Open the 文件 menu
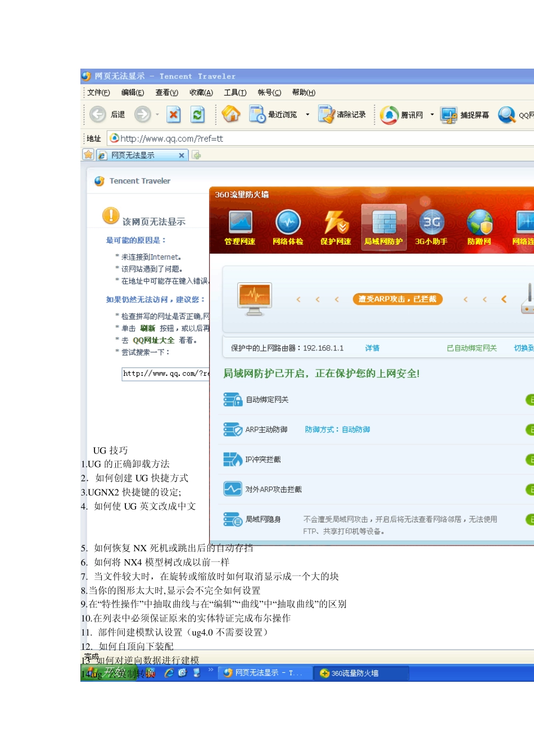The width and height of the screenshot is (534, 756). click(98, 92)
